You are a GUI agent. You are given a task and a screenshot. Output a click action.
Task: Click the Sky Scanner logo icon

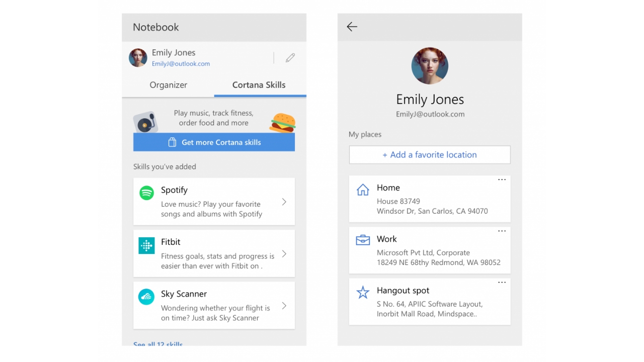coord(146,297)
